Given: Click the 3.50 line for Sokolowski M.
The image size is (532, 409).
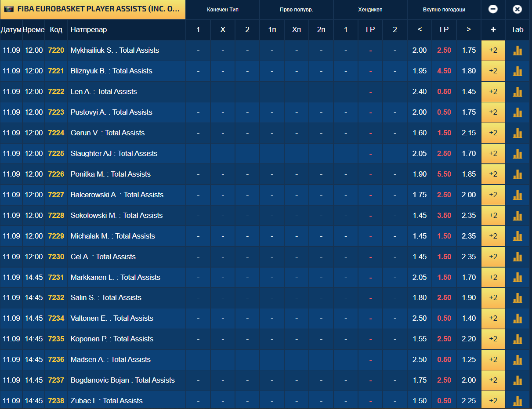Looking at the screenshot, I should click(444, 216).
